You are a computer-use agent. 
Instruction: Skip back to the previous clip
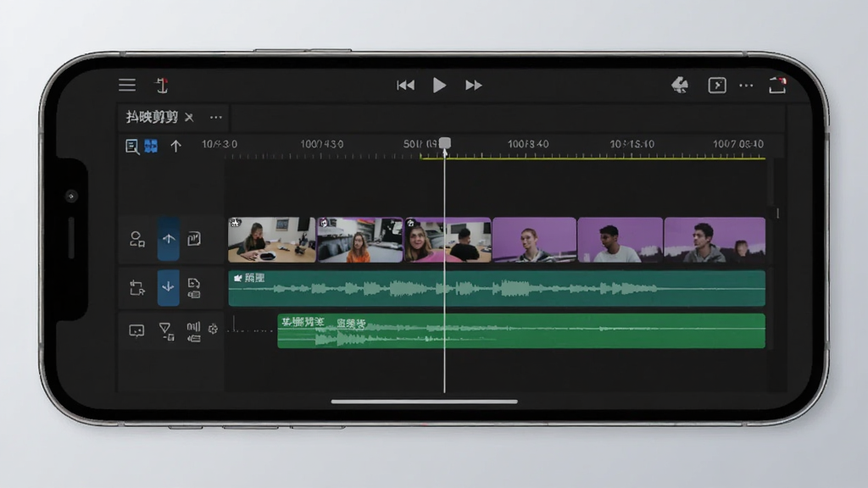pyautogui.click(x=406, y=86)
